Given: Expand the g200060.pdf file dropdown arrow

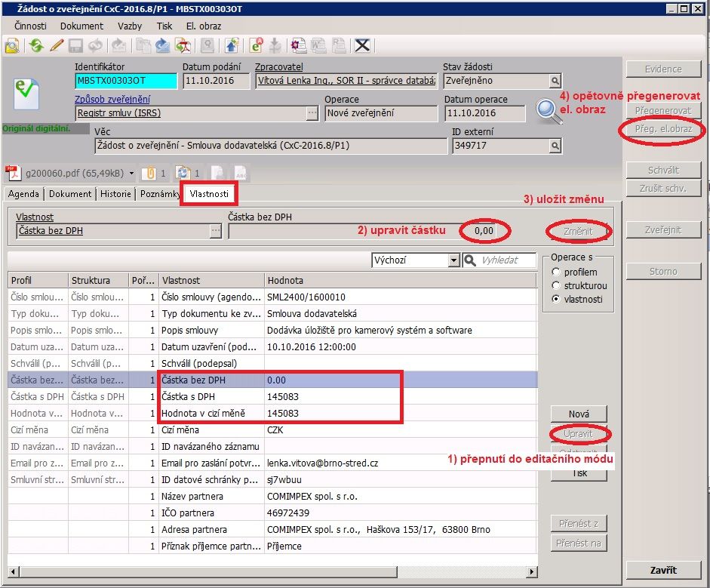Looking at the screenshot, I should point(132,173).
